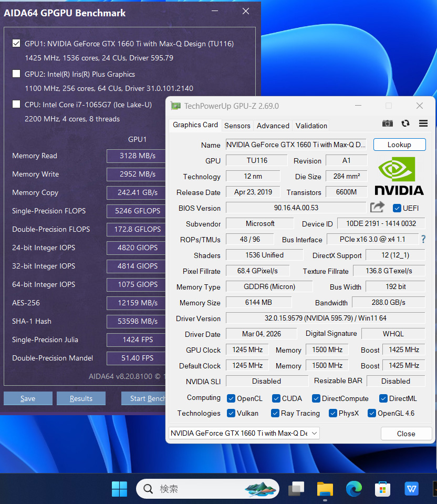The height and width of the screenshot is (504, 437).
Task: Toggle the OpenGL 4.6 checkbox
Action: pos(372,413)
